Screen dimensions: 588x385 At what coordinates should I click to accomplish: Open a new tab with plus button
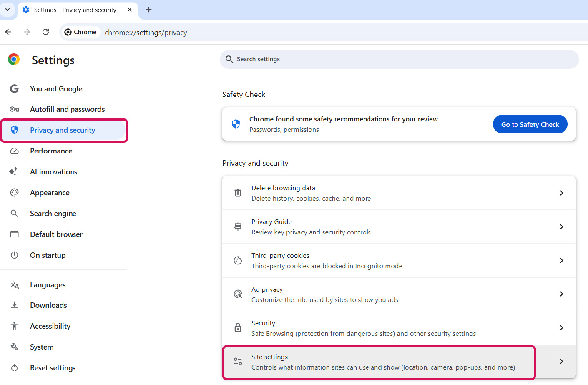point(149,10)
